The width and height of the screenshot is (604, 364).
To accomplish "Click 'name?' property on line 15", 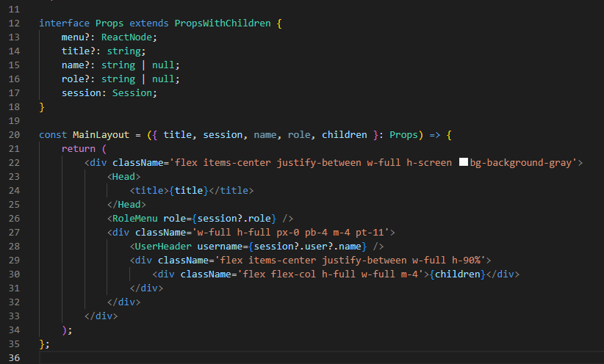I will (x=76, y=65).
